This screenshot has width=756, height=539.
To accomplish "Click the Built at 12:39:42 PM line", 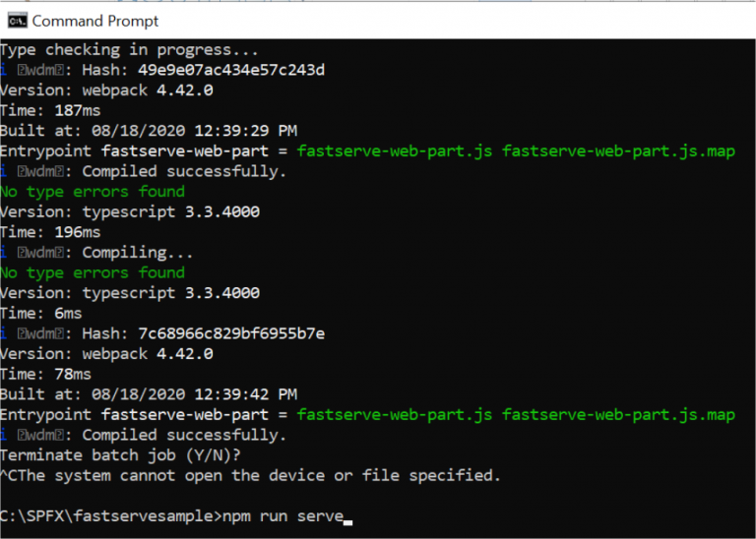I will 149,394.
